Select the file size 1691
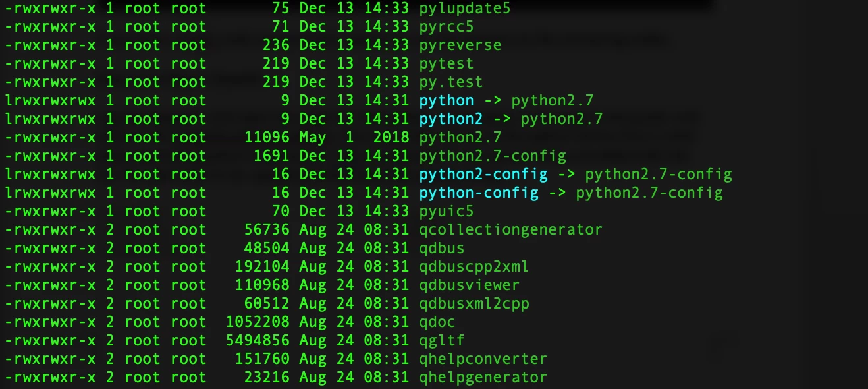Viewport: 868px width, 389px height. [272, 156]
